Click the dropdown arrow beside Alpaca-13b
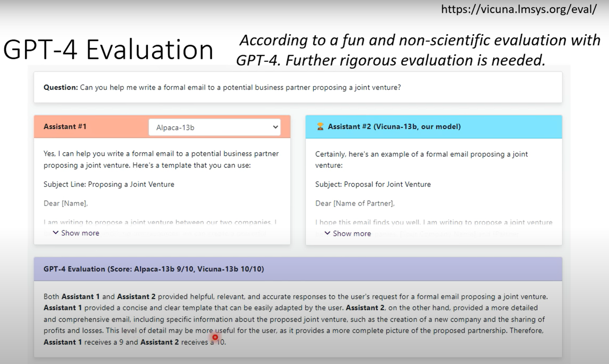The image size is (609, 364). pos(275,127)
